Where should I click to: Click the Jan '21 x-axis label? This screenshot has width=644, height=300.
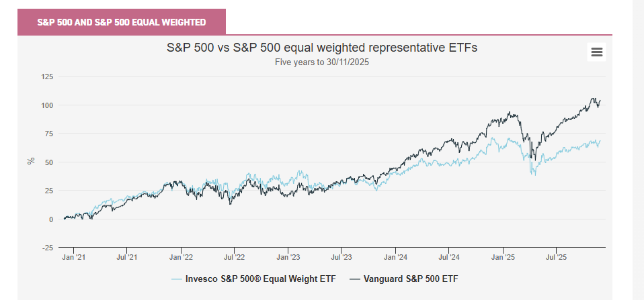73,256
